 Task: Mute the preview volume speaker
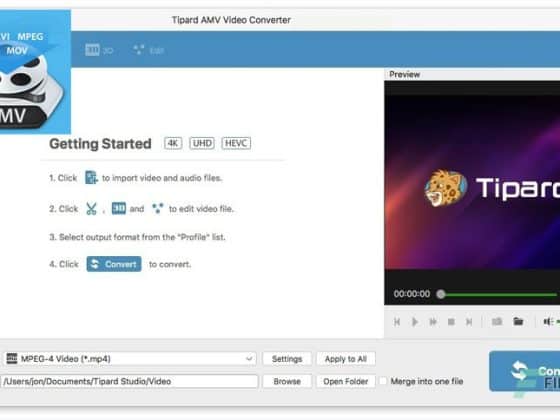click(548, 321)
